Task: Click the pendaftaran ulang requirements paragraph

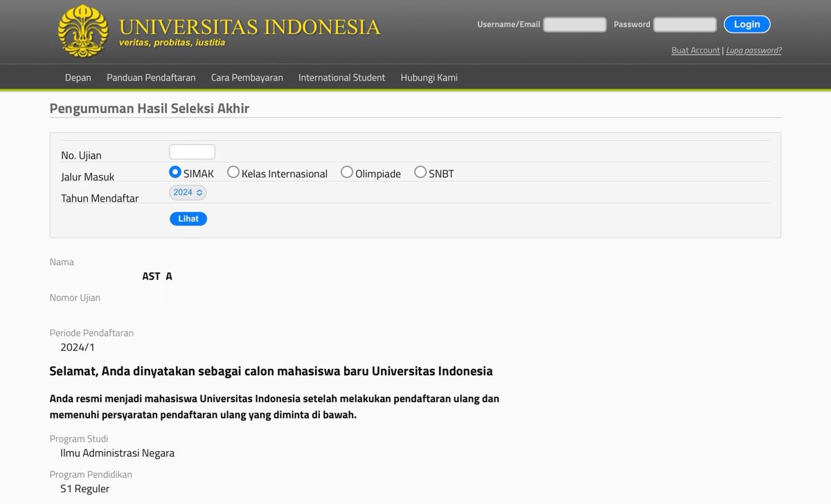Action: point(274,406)
